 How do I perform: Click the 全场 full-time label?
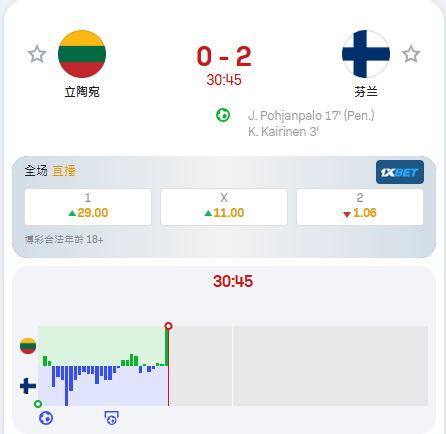(x=36, y=171)
